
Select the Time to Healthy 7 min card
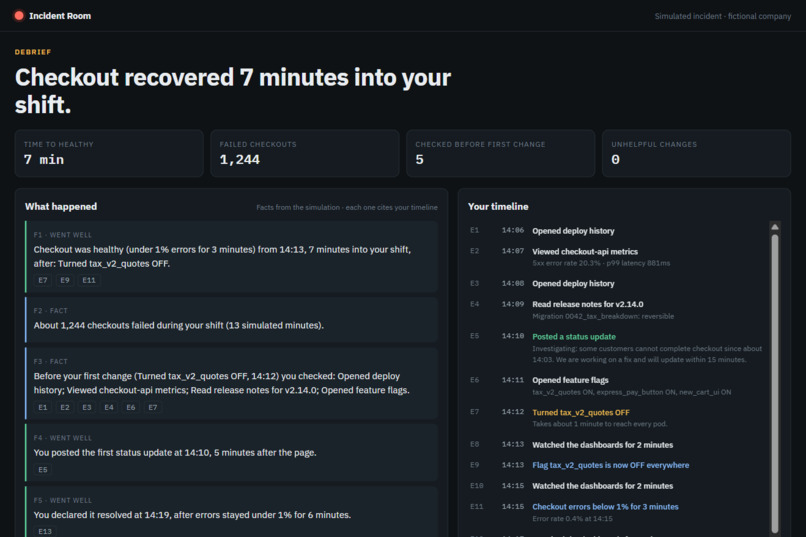click(109, 153)
